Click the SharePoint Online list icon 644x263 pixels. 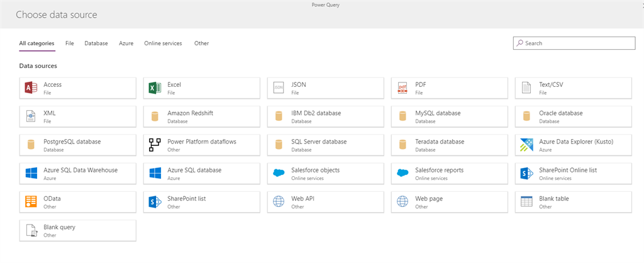coord(526,173)
